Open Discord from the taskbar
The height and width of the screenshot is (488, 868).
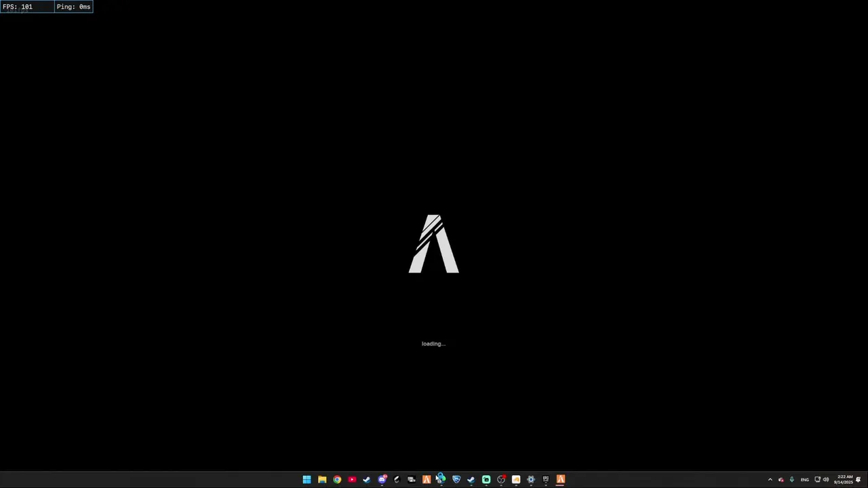point(382,479)
